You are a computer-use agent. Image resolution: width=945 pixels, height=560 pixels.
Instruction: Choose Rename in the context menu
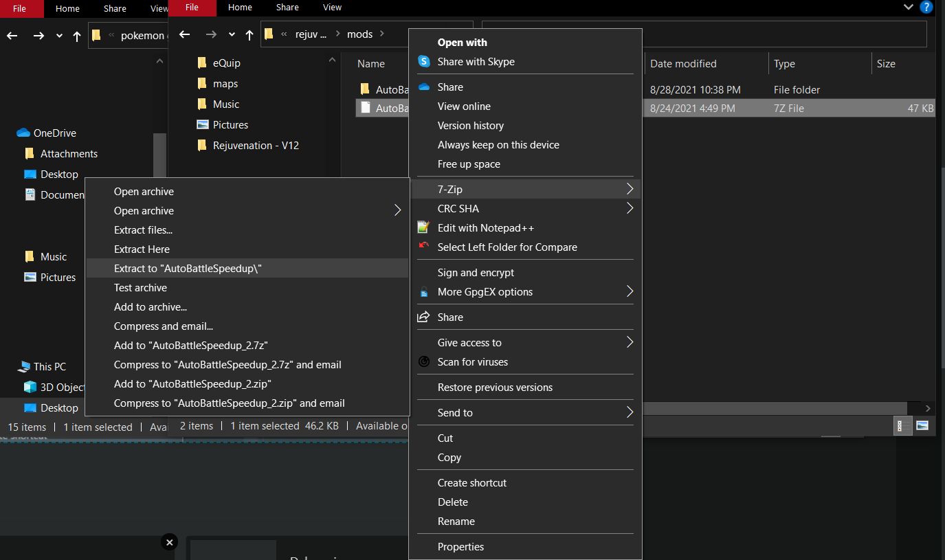point(525,521)
